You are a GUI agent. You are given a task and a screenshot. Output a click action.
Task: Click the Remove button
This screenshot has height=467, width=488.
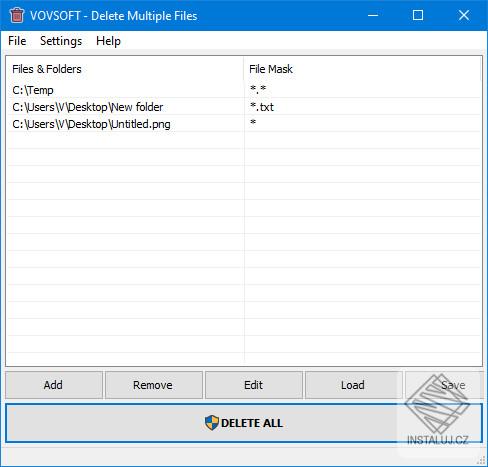(x=153, y=385)
